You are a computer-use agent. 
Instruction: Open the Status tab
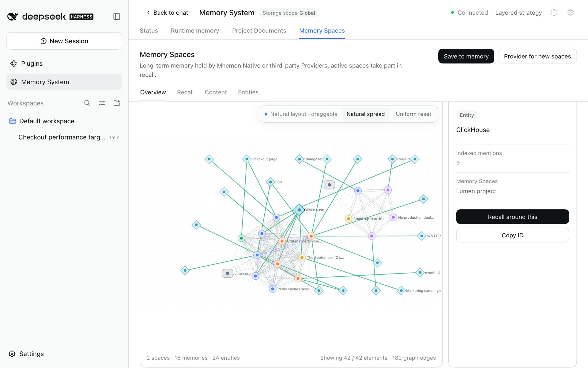(x=149, y=31)
